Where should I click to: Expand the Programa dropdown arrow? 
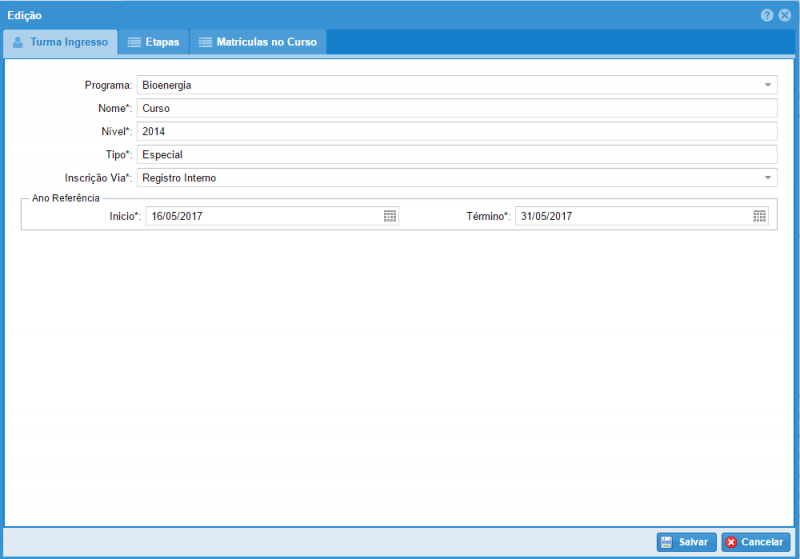(768, 85)
